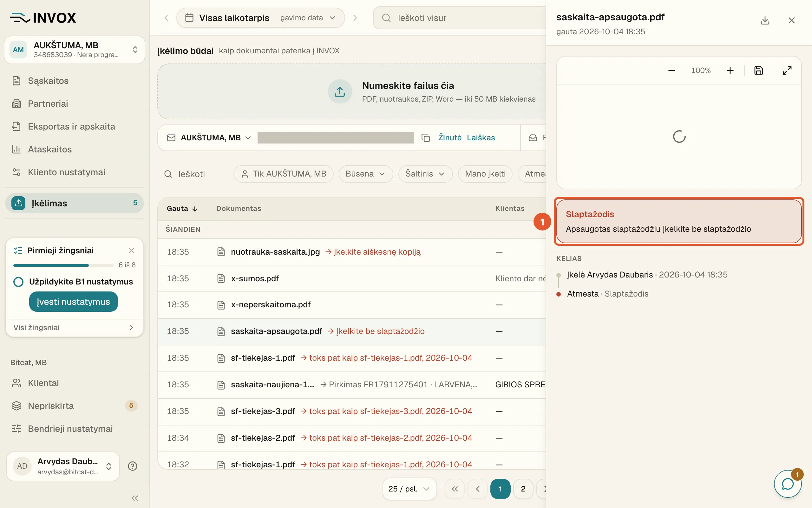This screenshot has height=508, width=812.
Task: Open Kliento nustatymai
Action: (74, 172)
